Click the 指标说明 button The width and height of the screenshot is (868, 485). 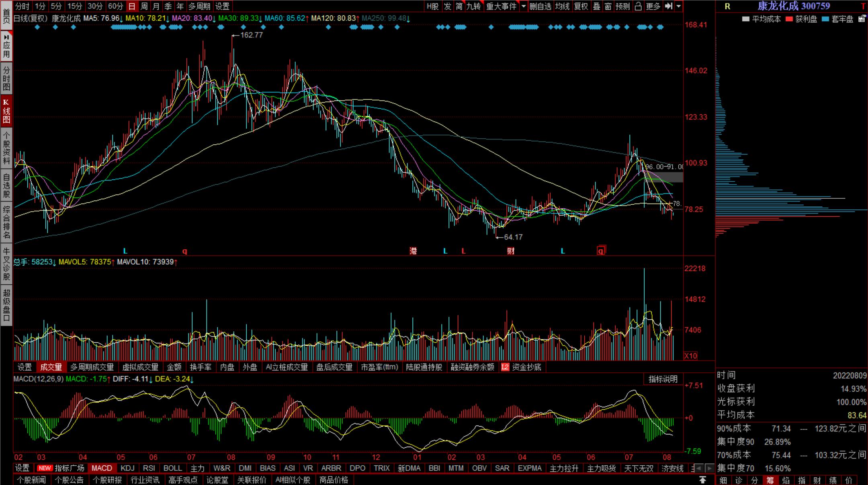click(663, 379)
